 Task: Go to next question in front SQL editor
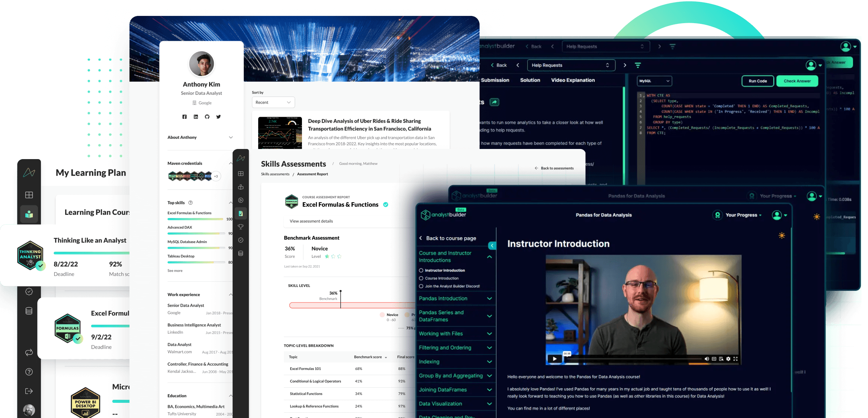(x=625, y=65)
